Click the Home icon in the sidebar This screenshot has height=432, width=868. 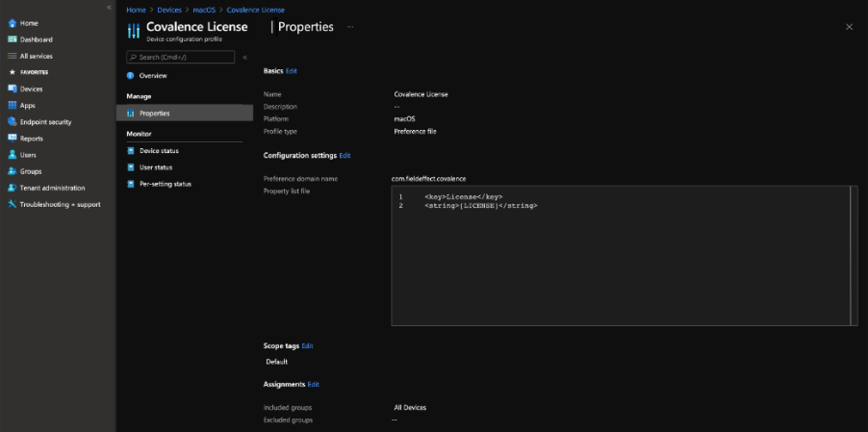coord(13,23)
